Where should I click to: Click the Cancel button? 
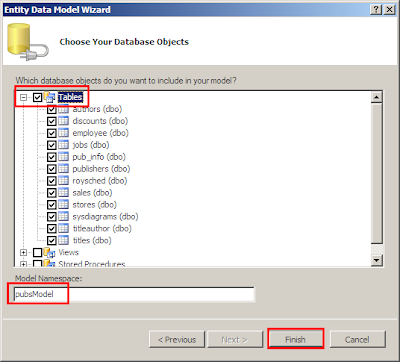(357, 339)
